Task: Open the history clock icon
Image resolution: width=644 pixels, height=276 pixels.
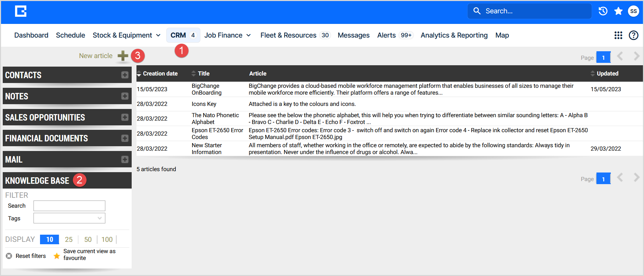Action: [603, 11]
